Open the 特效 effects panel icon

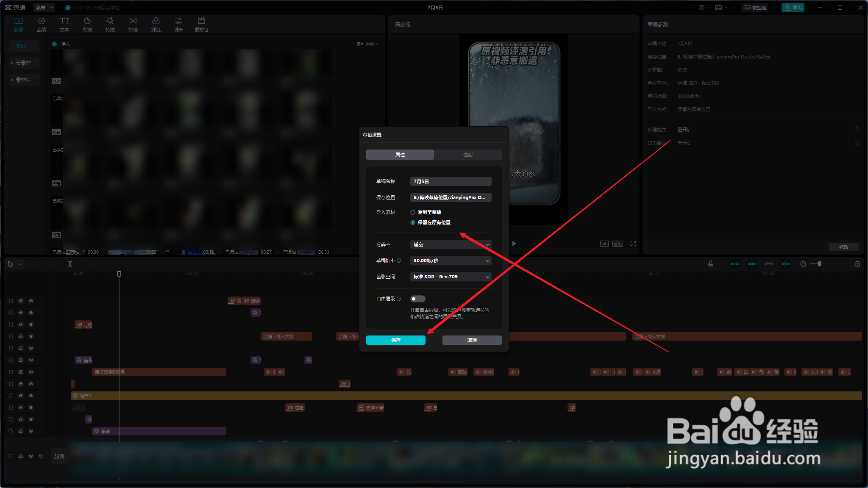point(110,24)
